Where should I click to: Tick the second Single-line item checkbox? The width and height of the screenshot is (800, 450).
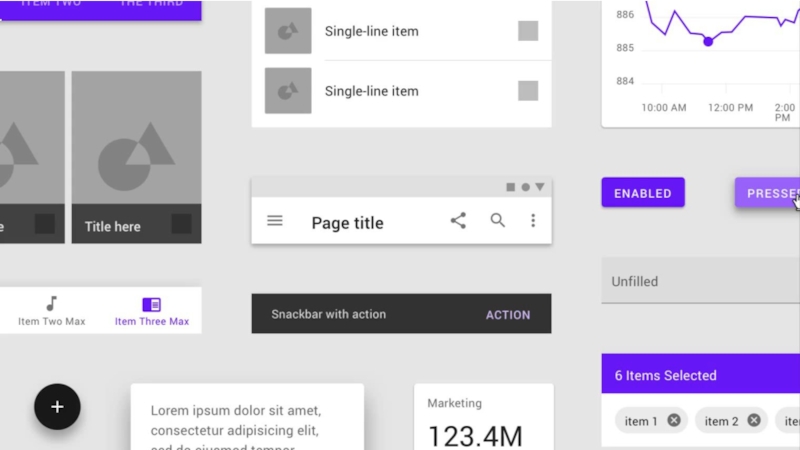point(528,91)
